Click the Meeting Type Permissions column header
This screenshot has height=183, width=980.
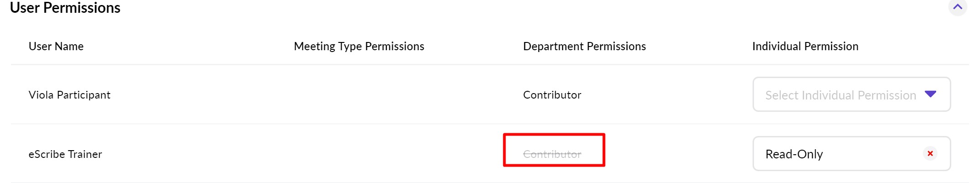(x=359, y=47)
